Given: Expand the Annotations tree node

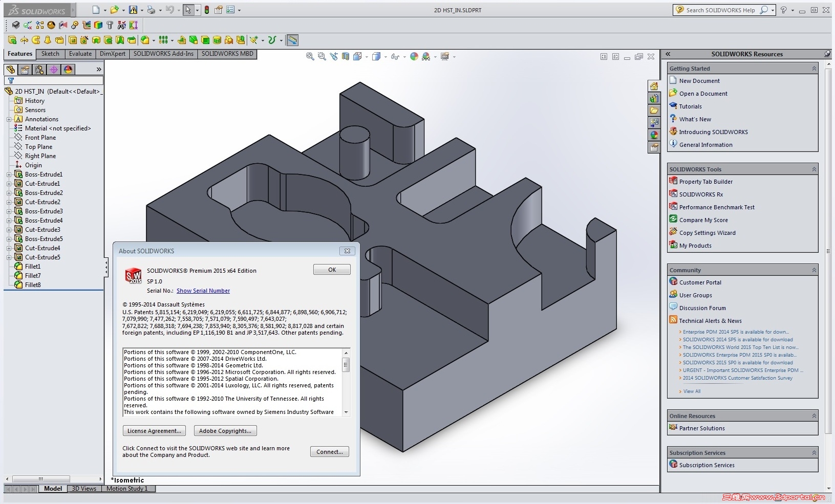Looking at the screenshot, I should 9,119.
